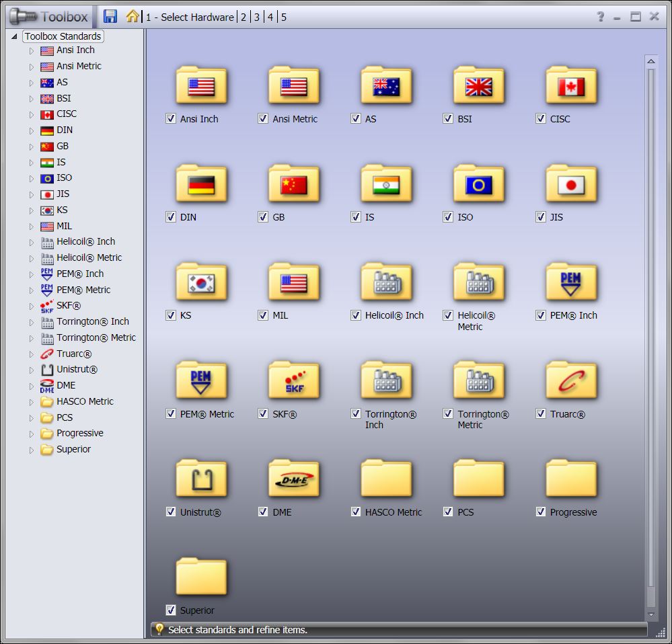Expand the SKF tree node

click(32, 306)
